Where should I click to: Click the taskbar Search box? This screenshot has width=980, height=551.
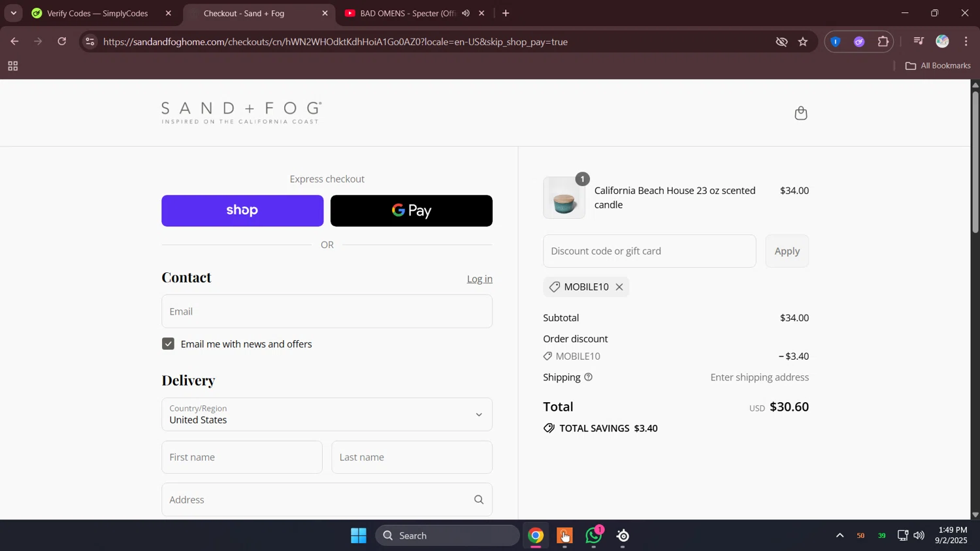448,536
